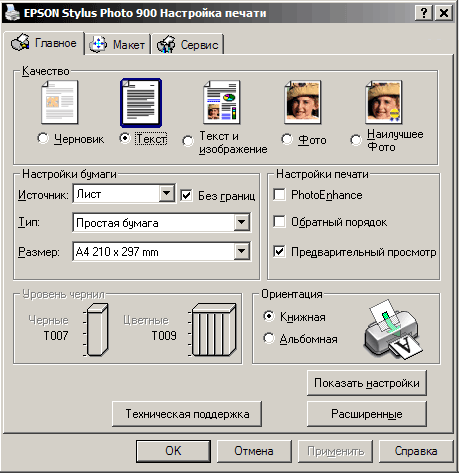
Task: Click the Простая бумага type field
Action: pyautogui.click(x=162, y=223)
